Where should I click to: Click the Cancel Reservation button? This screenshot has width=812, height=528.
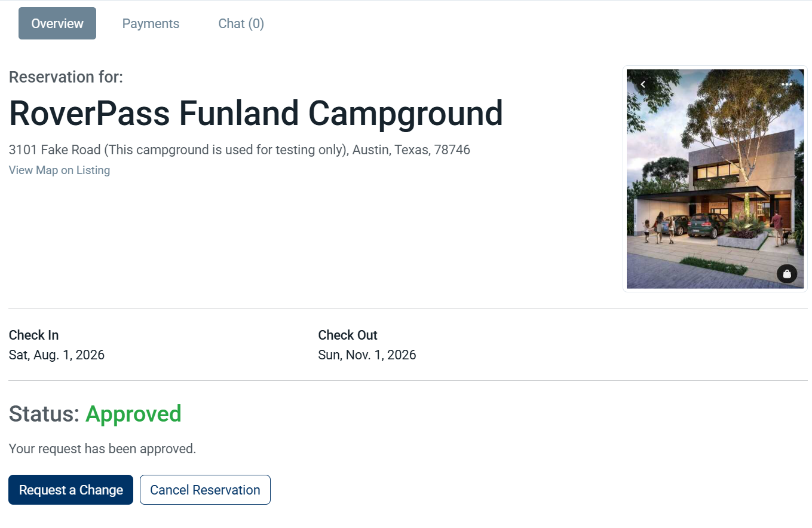click(x=205, y=490)
